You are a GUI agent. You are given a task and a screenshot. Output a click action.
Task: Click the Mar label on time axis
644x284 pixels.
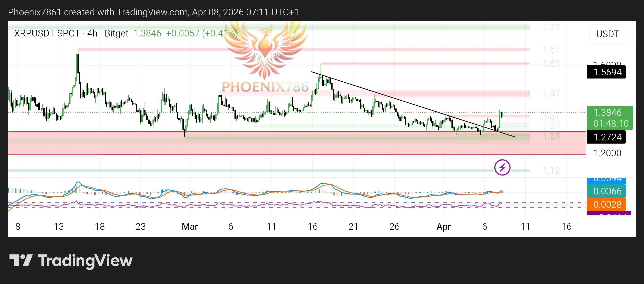click(x=189, y=226)
